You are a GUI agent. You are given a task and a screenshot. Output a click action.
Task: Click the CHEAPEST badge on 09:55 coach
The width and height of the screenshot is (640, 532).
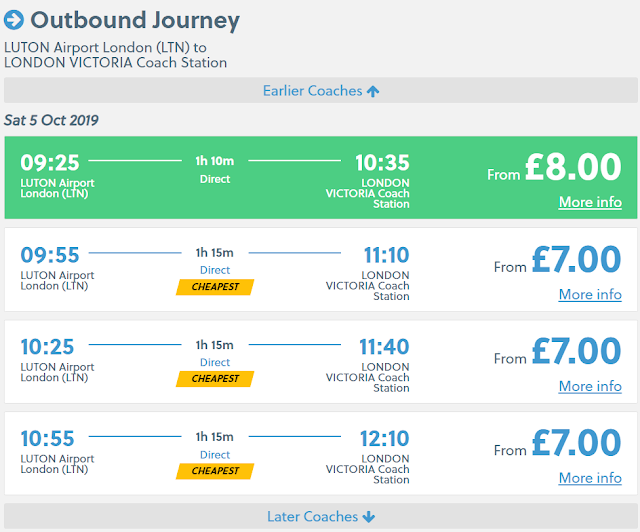(215, 287)
